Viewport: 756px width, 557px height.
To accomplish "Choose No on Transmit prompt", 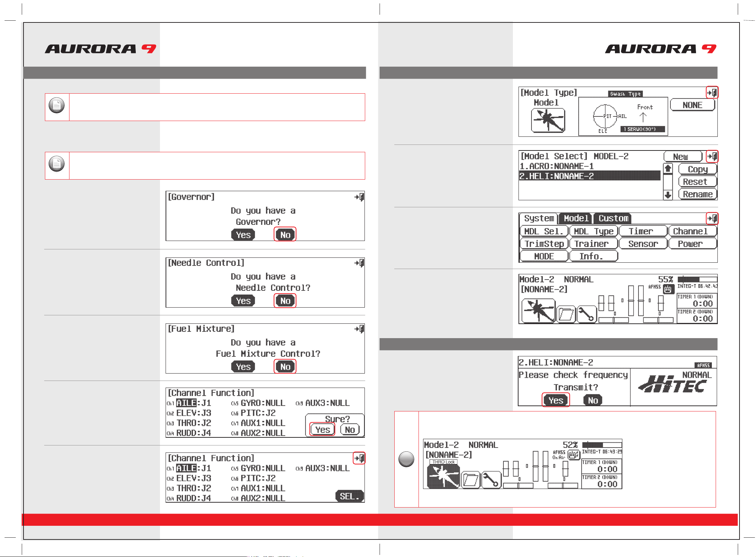I will (593, 400).
